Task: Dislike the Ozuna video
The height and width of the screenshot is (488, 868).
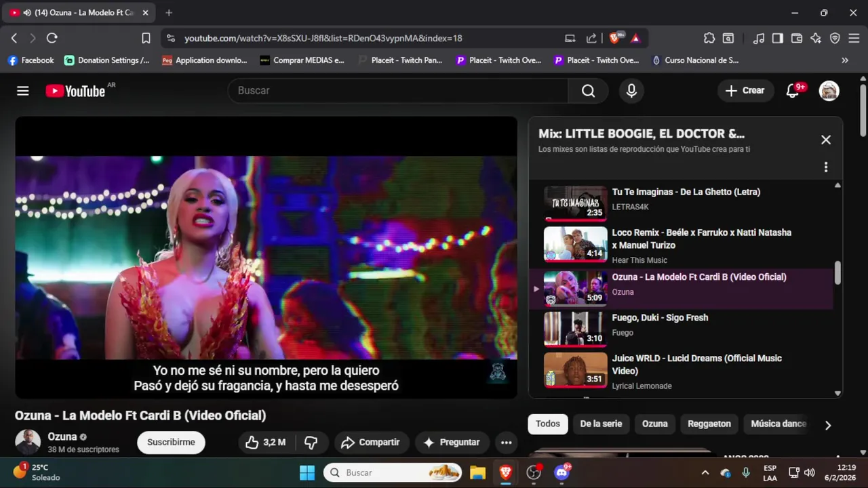Action: click(x=311, y=443)
